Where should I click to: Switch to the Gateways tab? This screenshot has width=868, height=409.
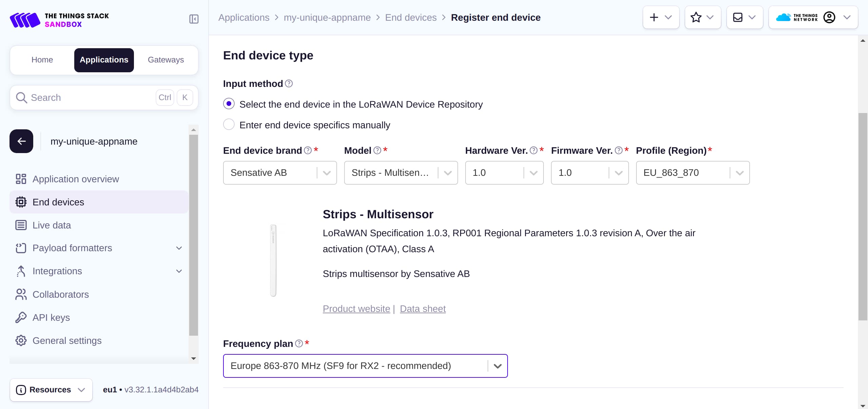pyautogui.click(x=165, y=60)
